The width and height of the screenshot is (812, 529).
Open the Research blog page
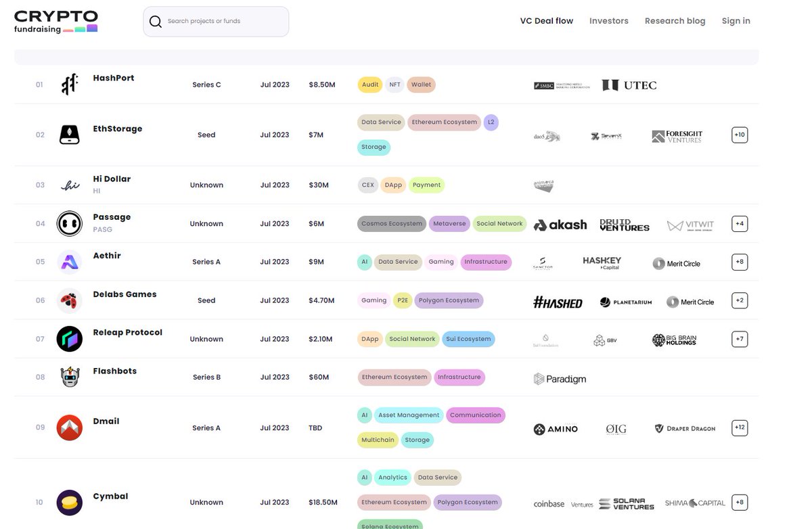tap(675, 20)
